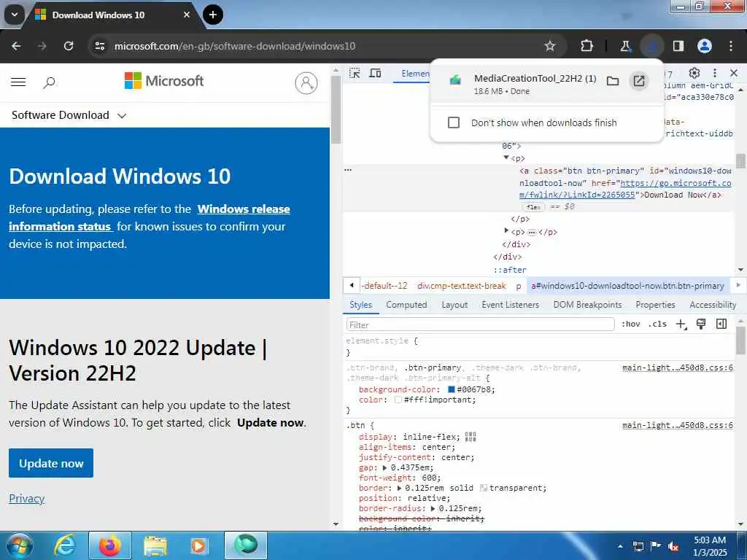This screenshot has width=747, height=560.
Task: Switch to Layout tab
Action: (x=454, y=305)
